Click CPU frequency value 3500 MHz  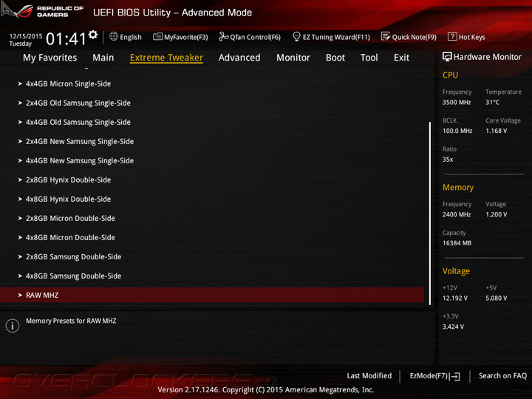(x=457, y=103)
